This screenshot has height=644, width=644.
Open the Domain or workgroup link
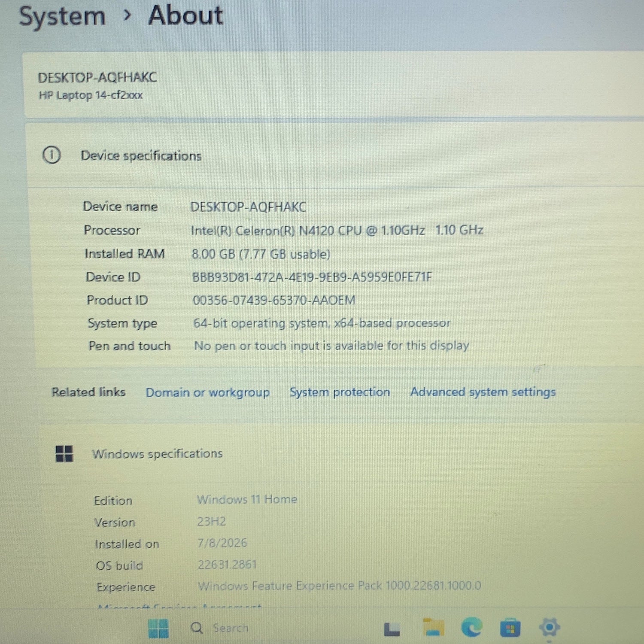click(x=208, y=392)
